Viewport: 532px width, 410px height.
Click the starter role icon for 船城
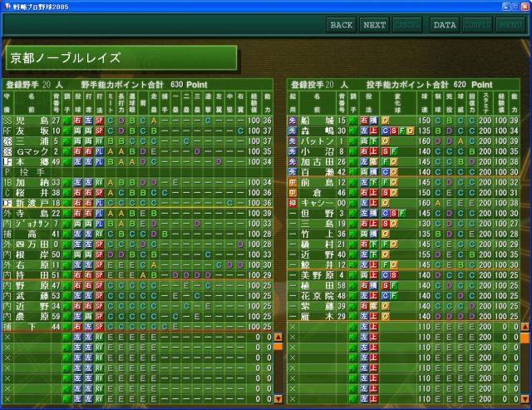point(293,121)
